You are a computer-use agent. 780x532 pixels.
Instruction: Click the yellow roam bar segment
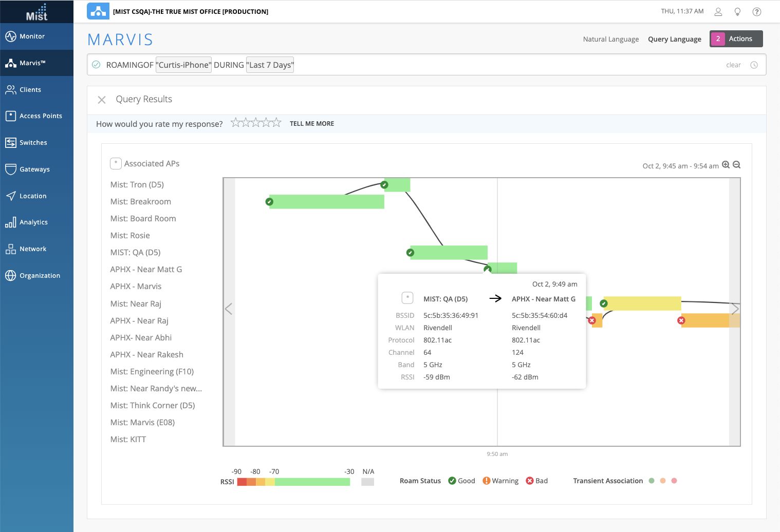click(x=642, y=303)
